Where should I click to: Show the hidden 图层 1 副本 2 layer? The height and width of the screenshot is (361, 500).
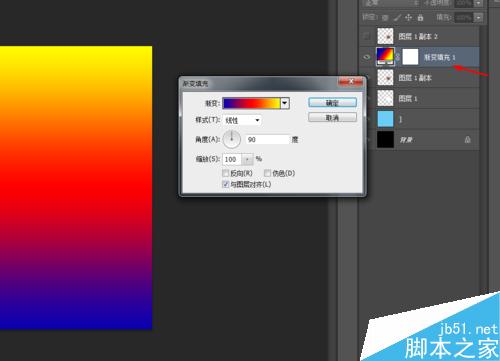(367, 36)
